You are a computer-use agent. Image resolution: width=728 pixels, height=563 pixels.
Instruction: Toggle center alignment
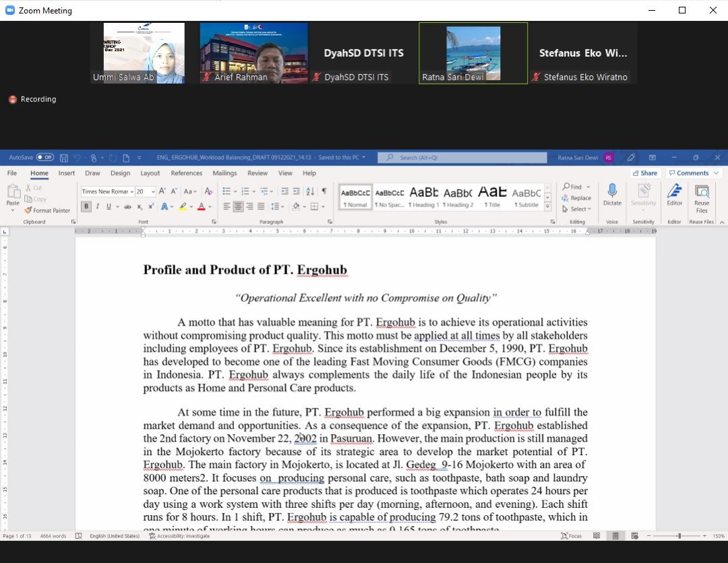[238, 207]
